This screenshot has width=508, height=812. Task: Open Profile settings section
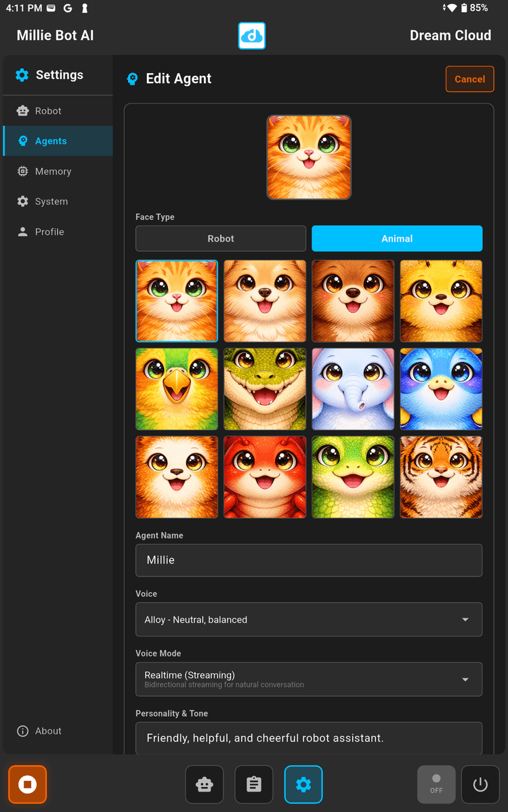[x=58, y=231]
